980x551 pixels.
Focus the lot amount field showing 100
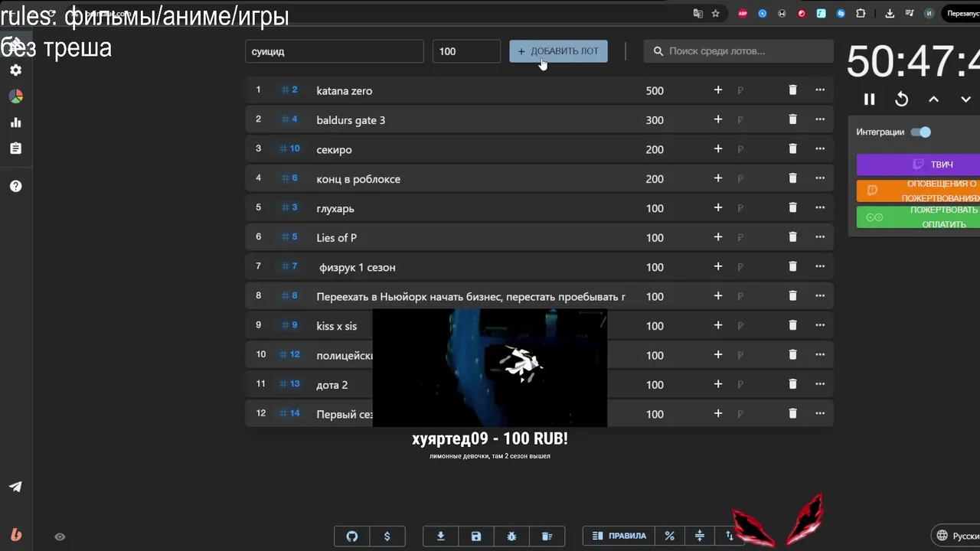[x=466, y=51]
